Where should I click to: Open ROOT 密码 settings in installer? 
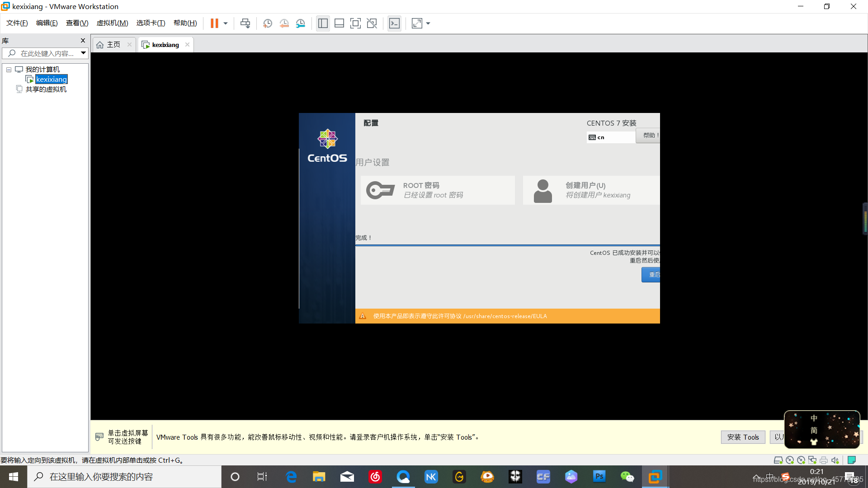[438, 190]
